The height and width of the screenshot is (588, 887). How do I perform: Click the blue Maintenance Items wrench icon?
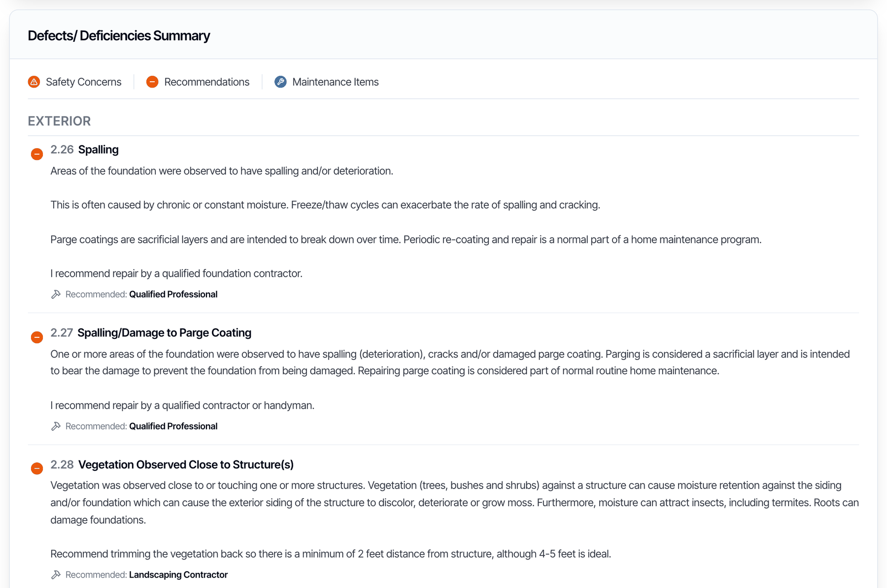point(280,82)
